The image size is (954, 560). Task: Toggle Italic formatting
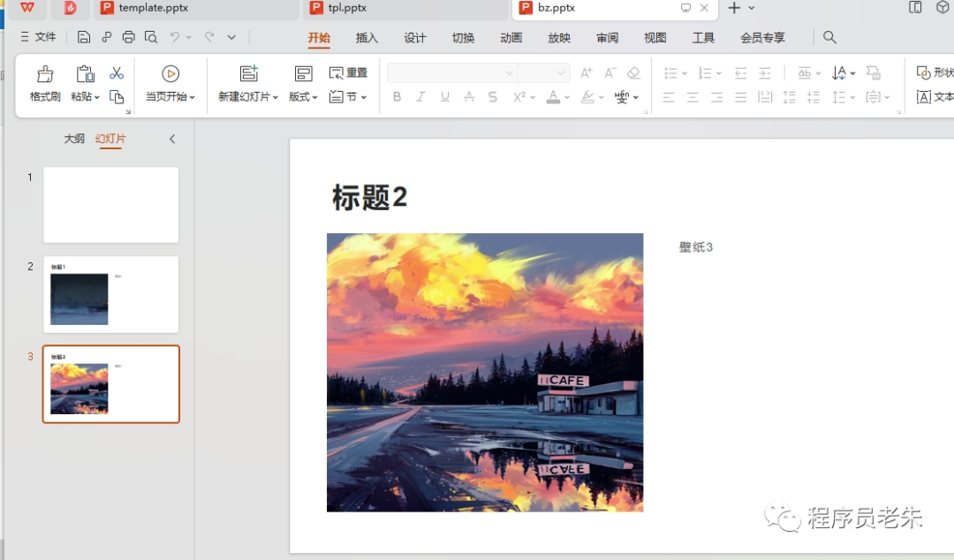[420, 97]
